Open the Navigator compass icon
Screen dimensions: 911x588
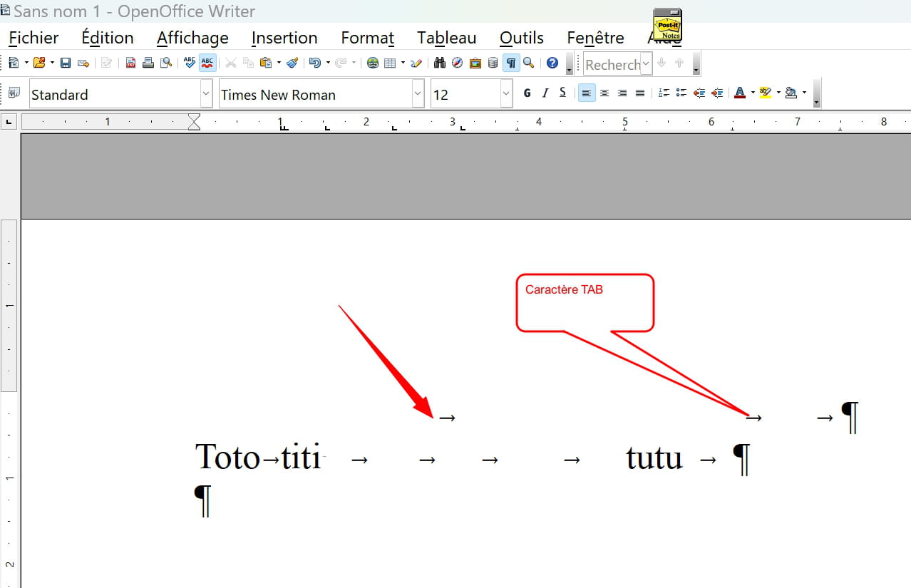click(457, 63)
